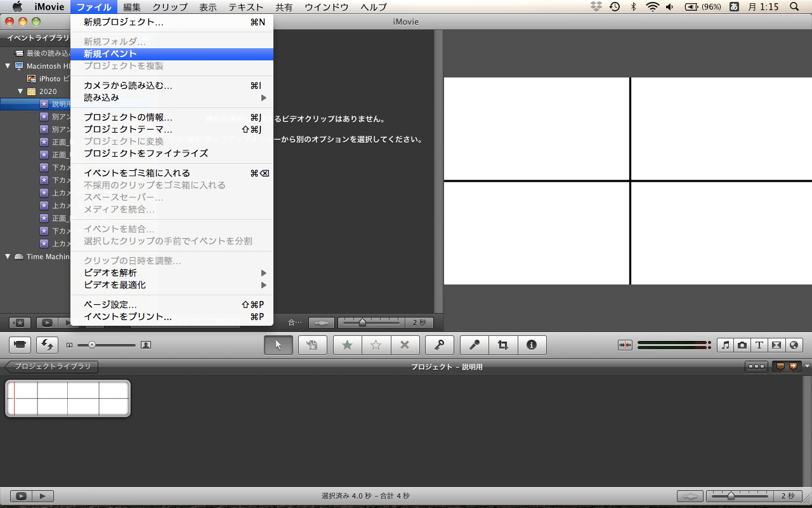
Task: Choose イベントをプリント… menu item
Action: [x=172, y=316]
